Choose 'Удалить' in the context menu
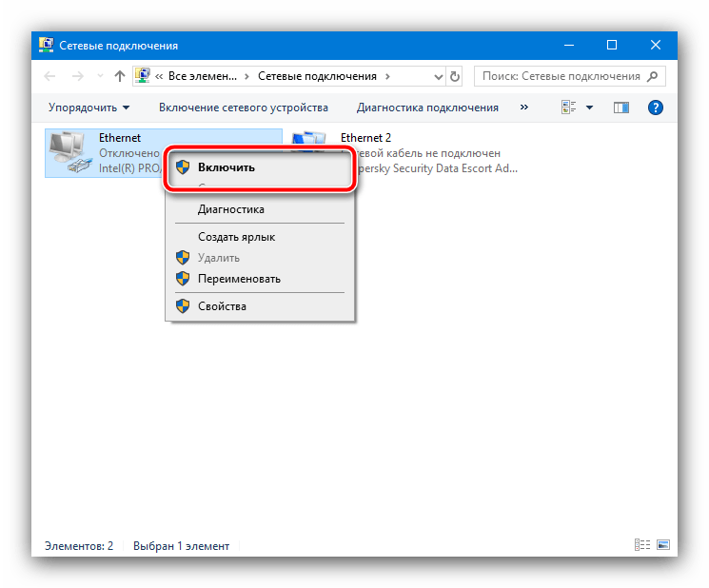Screen dimensions: 709x588 tap(260, 258)
